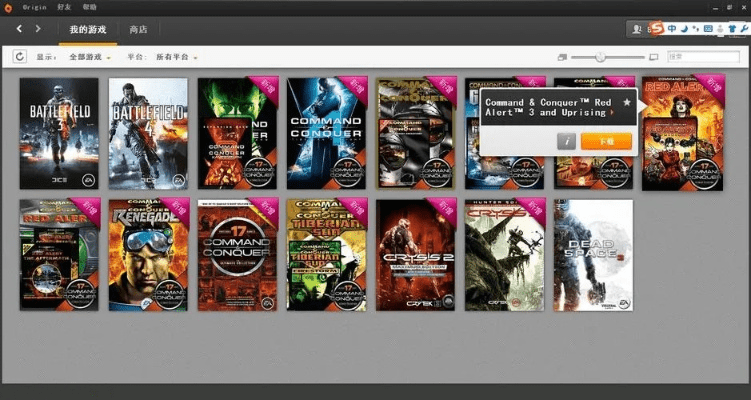Favorite Red Alert 3 with star icon
The width and height of the screenshot is (751, 400).
(x=627, y=102)
